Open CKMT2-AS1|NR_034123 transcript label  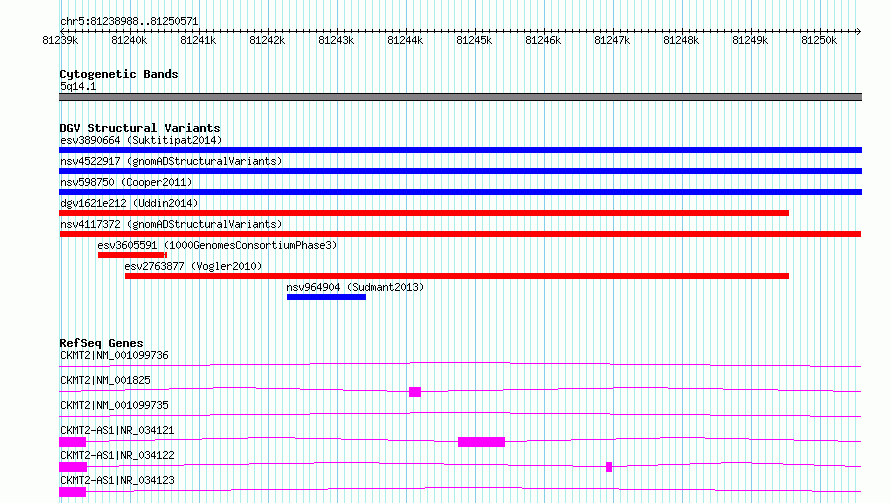[117, 480]
